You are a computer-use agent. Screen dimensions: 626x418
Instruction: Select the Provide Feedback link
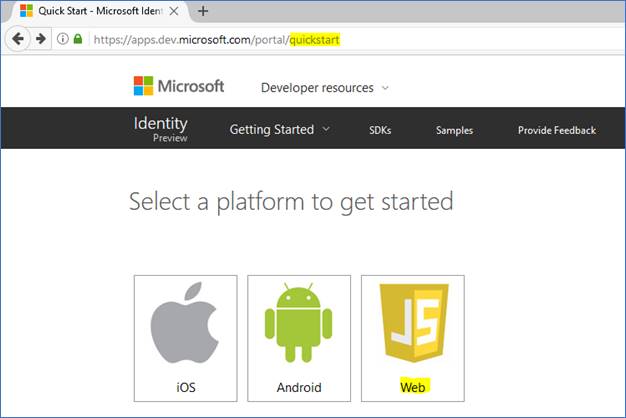[556, 130]
